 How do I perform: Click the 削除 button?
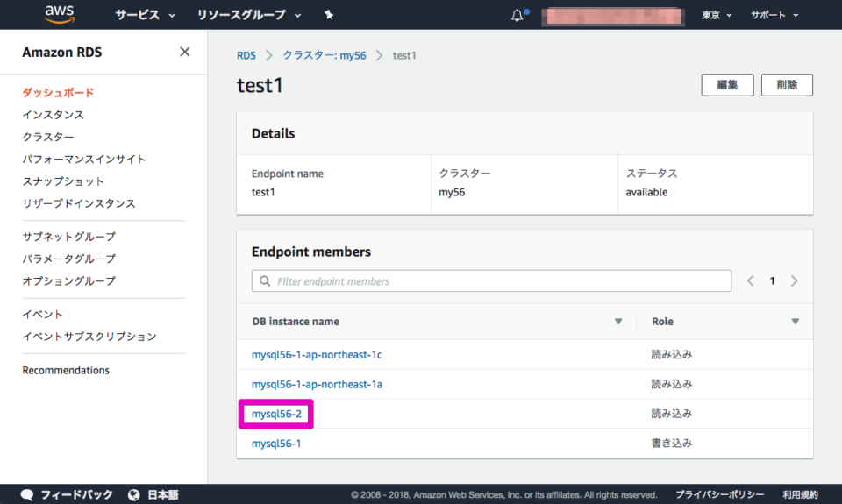787,85
